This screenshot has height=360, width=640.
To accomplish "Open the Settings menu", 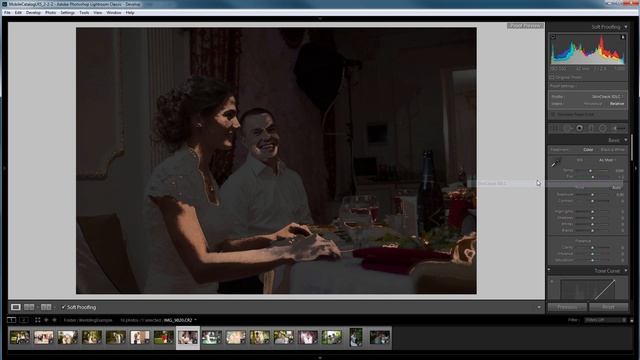I will (67, 13).
